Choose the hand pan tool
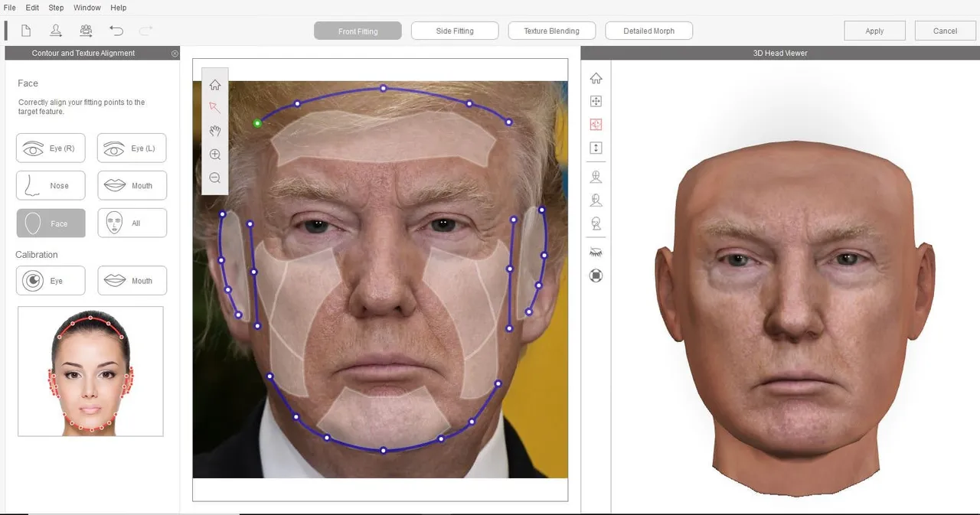 (x=215, y=131)
